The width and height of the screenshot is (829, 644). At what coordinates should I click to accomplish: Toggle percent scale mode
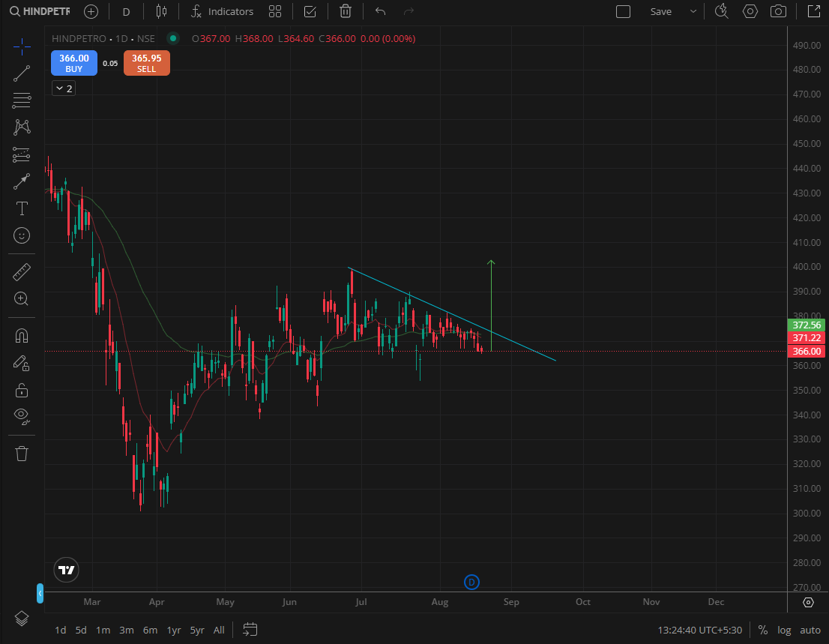[762, 630]
